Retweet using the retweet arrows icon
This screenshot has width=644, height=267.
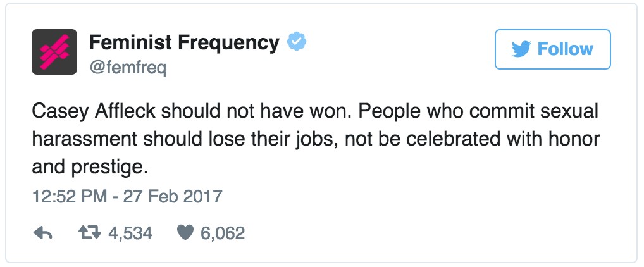[x=88, y=233]
